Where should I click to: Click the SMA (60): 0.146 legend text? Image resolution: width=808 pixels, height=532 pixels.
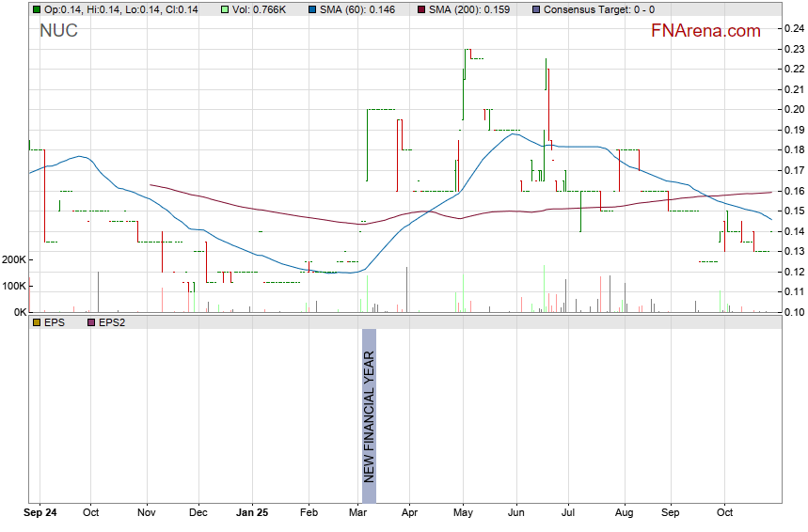tap(357, 9)
